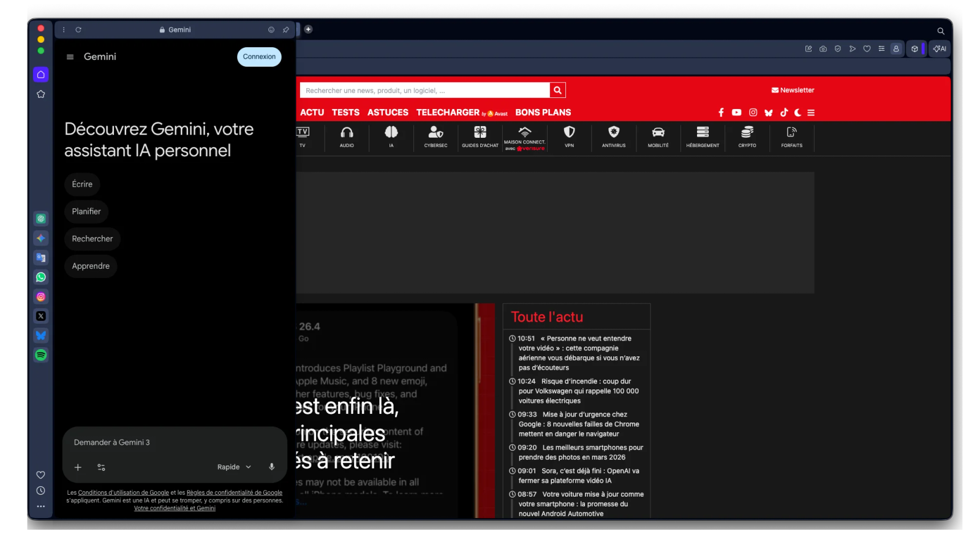Take a snapshot with the camera icon
Viewport: 980px width, 556px height.
click(823, 49)
